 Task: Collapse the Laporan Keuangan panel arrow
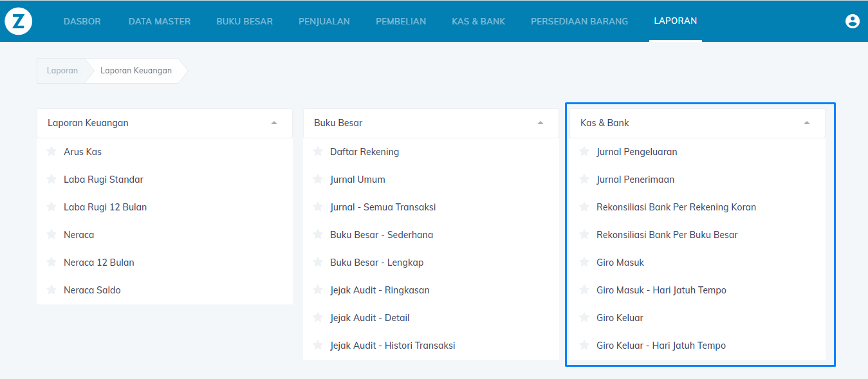274,123
